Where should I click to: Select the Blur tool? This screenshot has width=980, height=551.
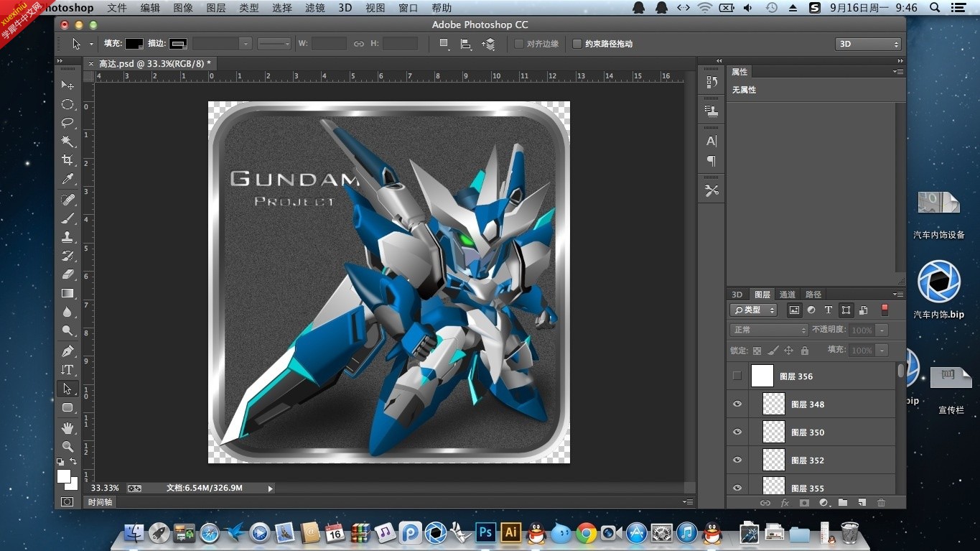pyautogui.click(x=67, y=312)
